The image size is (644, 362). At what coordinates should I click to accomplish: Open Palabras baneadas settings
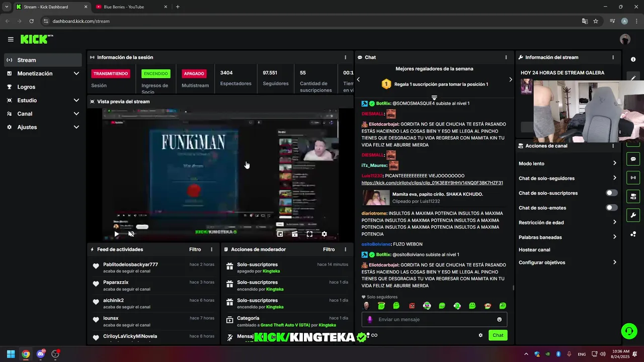pos(568,237)
